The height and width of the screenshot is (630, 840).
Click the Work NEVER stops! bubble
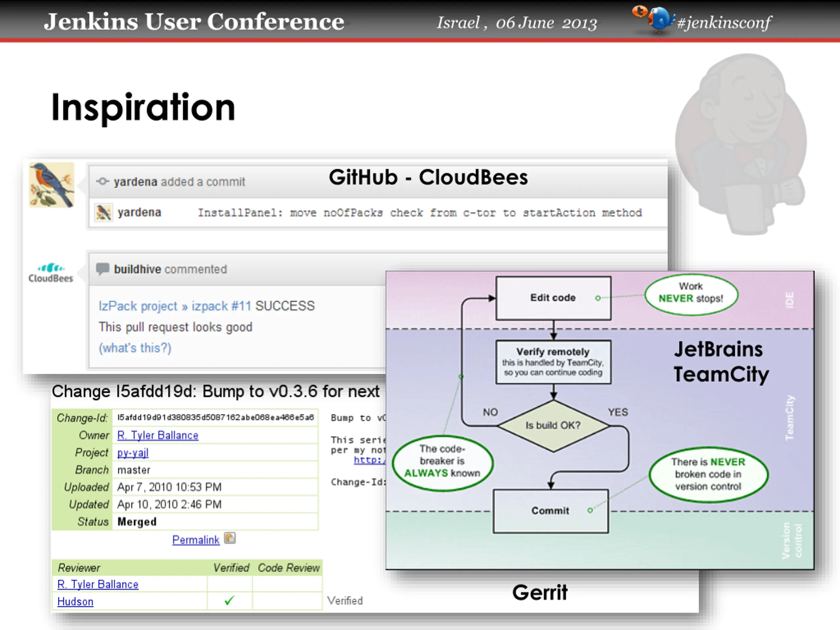691,294
